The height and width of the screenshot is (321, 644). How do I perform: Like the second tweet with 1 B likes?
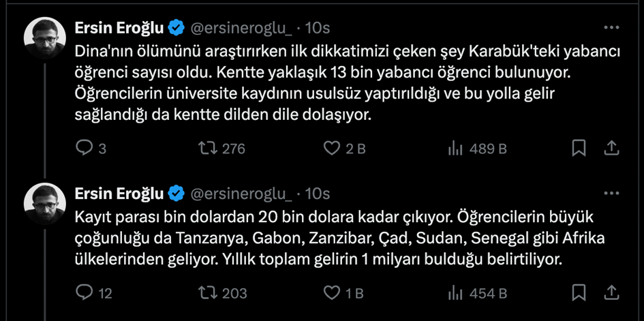(331, 293)
